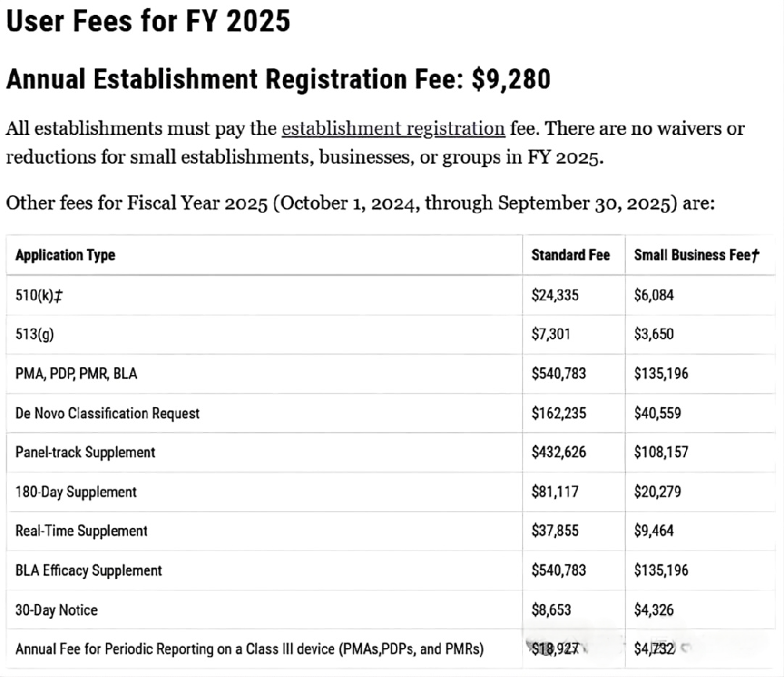Click the Annual Establishment Registration Fee heading
The image size is (784, 677).
(x=278, y=79)
